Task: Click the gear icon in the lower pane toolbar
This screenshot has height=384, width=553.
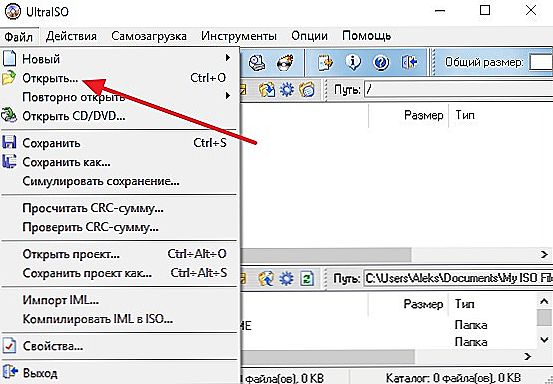Action: [x=286, y=278]
